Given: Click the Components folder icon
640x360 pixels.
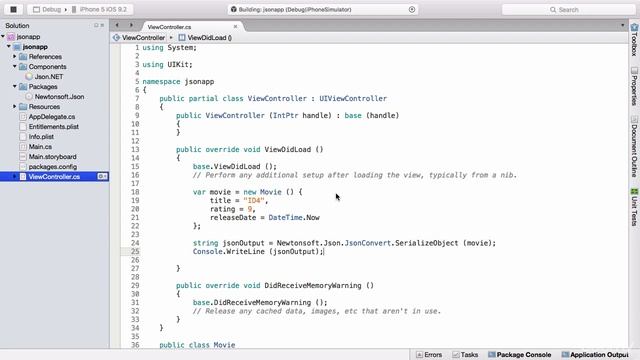Looking at the screenshot, I should coord(23,67).
